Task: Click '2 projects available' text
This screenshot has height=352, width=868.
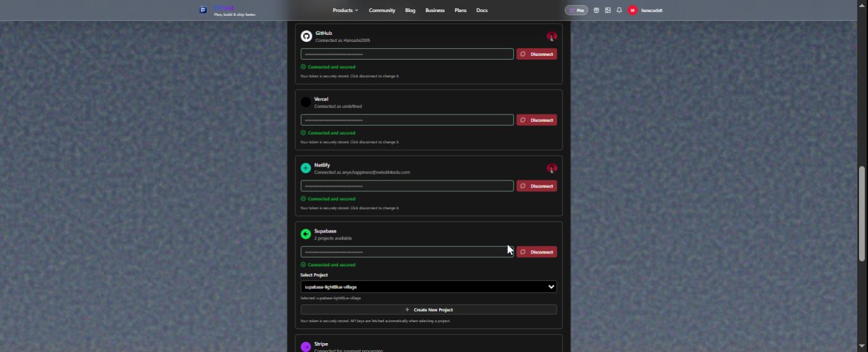Action: (x=333, y=238)
